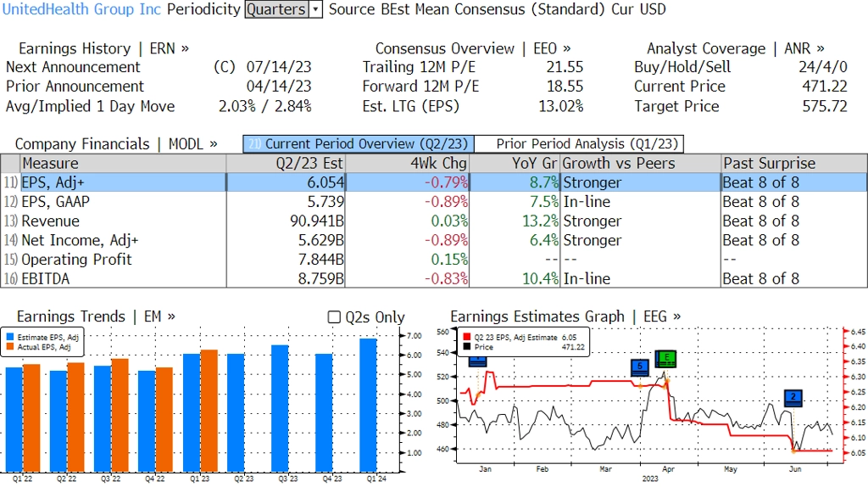Click the 8.759B EBITDA estimate value
868x487 pixels.
pos(321,278)
